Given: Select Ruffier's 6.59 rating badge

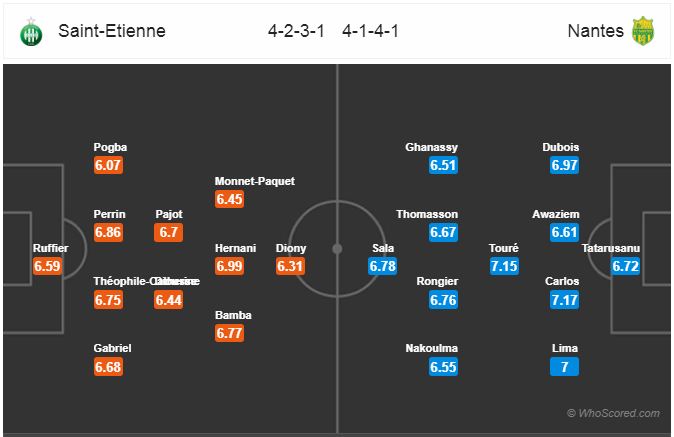Looking at the screenshot, I should pos(47,266).
